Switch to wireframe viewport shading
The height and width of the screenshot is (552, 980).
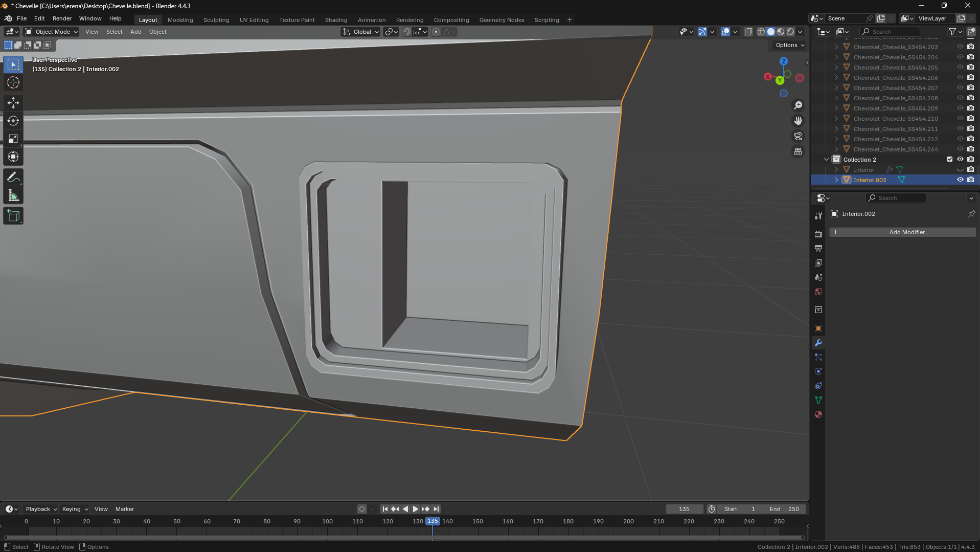[x=761, y=32]
